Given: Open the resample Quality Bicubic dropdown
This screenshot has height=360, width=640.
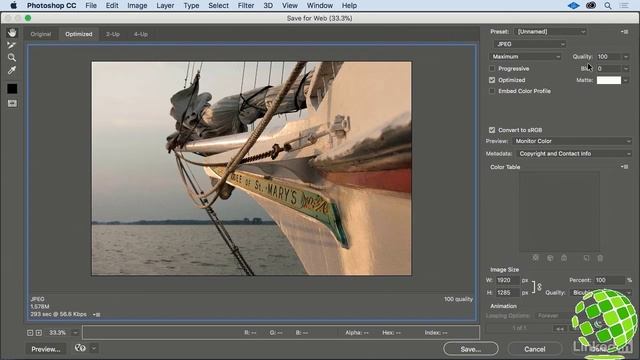Looking at the screenshot, I should tap(600, 293).
